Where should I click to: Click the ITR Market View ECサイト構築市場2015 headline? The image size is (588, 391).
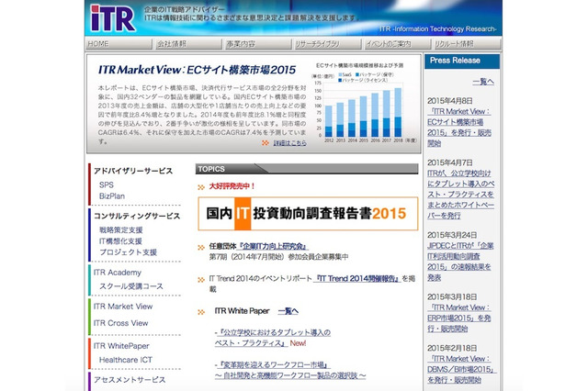[x=197, y=70]
